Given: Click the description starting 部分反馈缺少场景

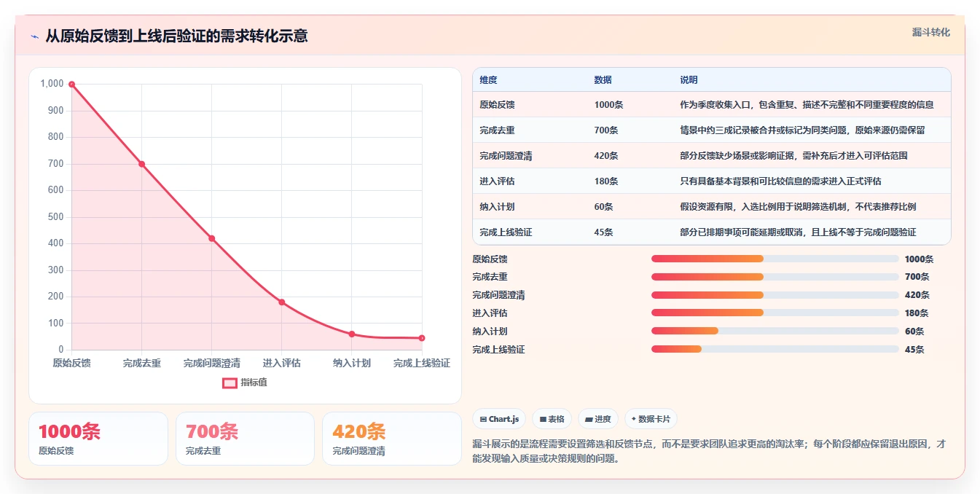Looking at the screenshot, I should click(793, 156).
